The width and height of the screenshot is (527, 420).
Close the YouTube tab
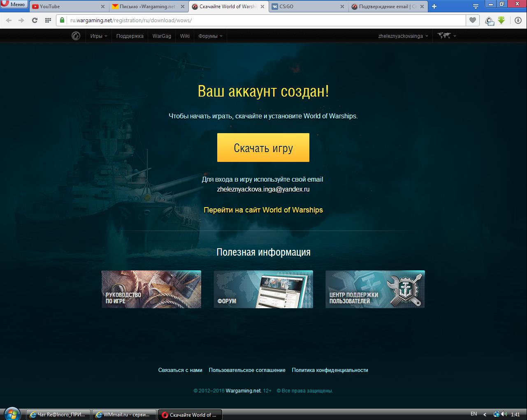click(103, 7)
